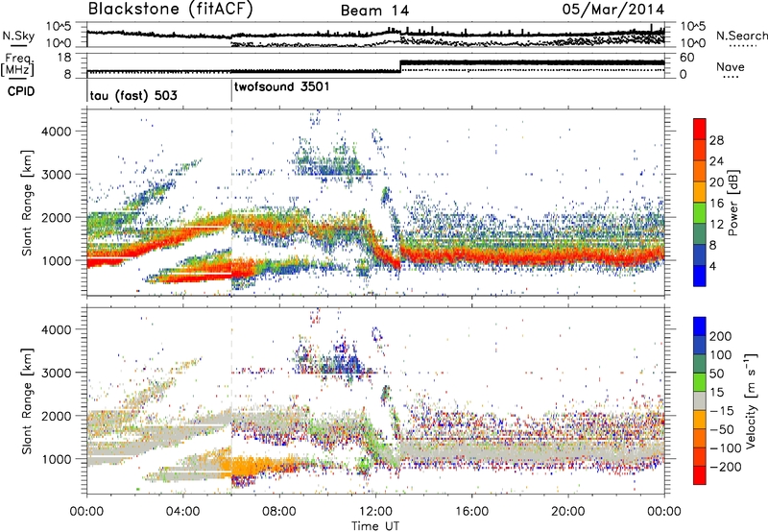Click the 'N.Search' legend label
This screenshot has width=768, height=532.
pyautogui.click(x=741, y=36)
